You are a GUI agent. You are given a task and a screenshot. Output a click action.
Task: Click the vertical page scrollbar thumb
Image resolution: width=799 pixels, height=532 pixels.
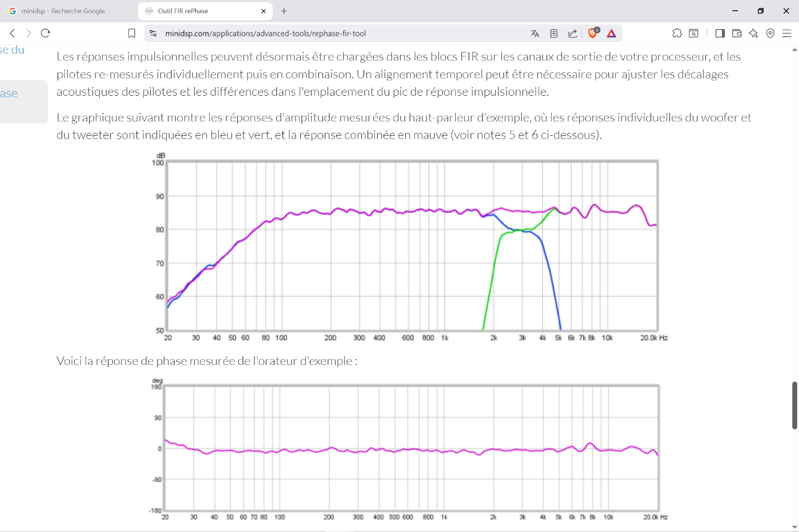point(794,405)
